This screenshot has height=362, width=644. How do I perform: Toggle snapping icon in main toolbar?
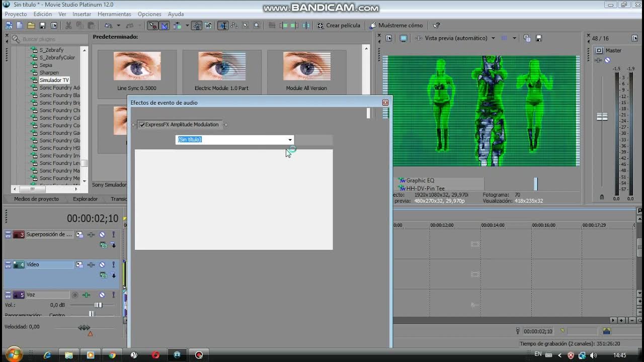pos(152,25)
